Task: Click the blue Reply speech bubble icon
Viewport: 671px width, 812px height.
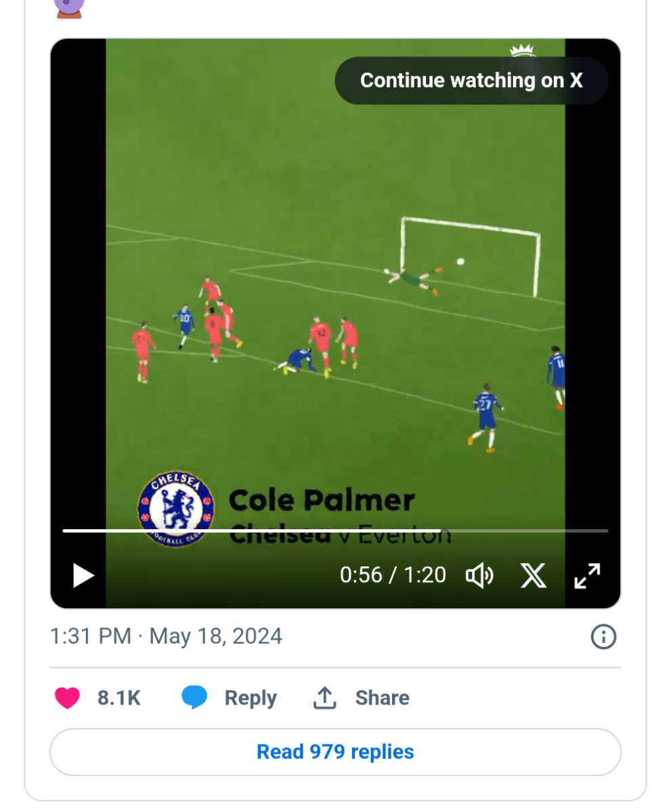Action: (194, 698)
